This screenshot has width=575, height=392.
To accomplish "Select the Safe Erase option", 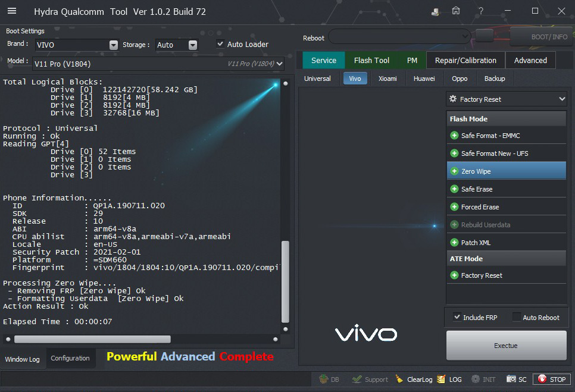I will (507, 189).
